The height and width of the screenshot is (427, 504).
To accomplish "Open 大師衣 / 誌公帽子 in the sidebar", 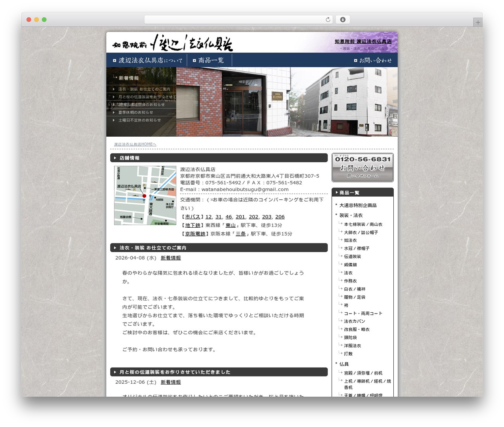I will (361, 232).
